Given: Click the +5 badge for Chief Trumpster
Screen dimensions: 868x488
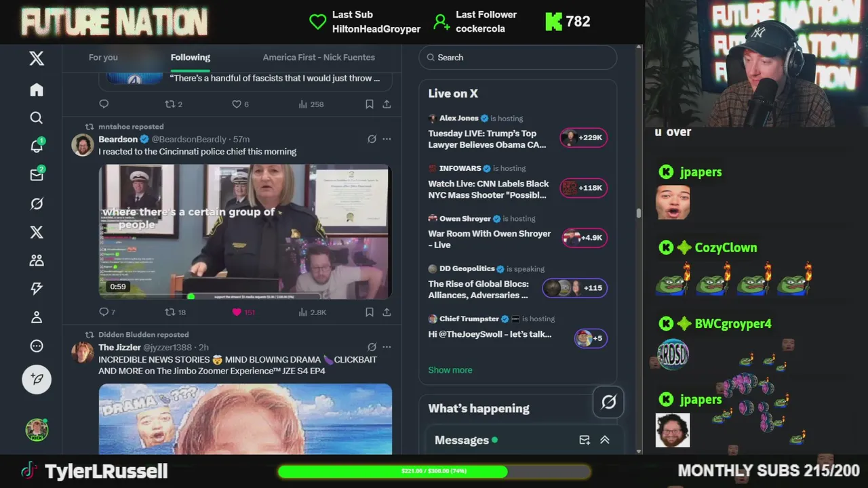Looking at the screenshot, I should click(591, 338).
